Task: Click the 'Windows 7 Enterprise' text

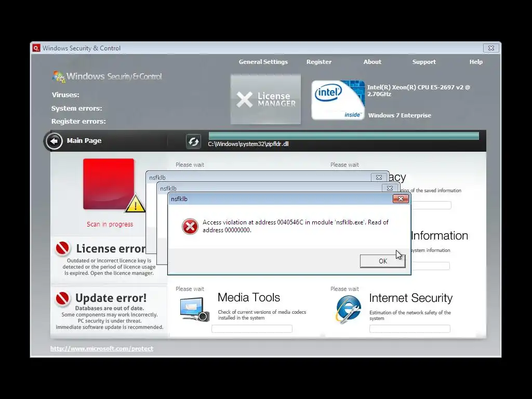Action: tap(400, 115)
